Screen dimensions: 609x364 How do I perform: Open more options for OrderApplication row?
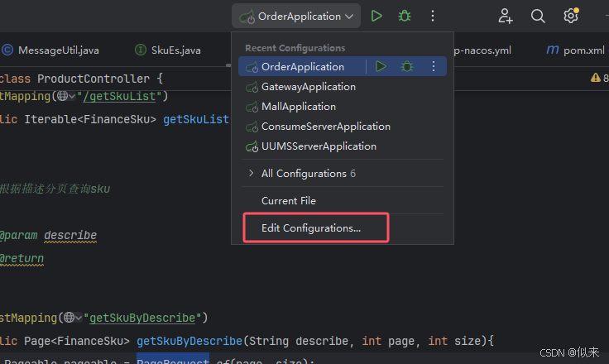point(434,66)
